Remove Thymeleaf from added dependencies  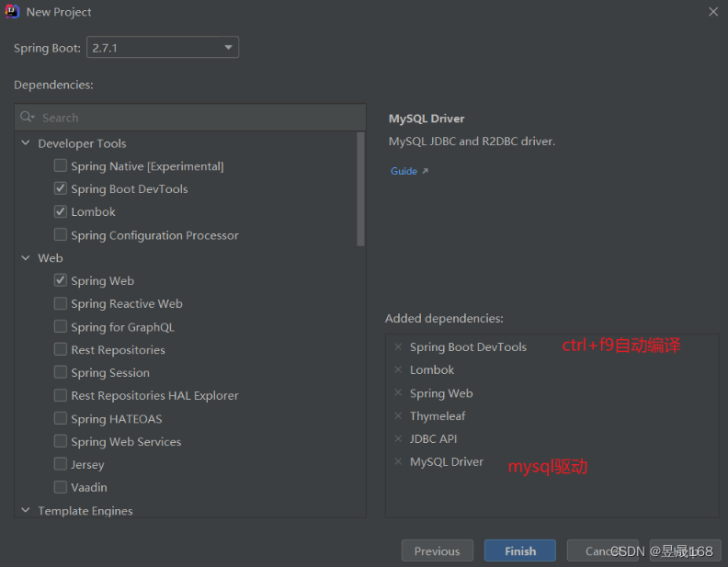point(398,415)
